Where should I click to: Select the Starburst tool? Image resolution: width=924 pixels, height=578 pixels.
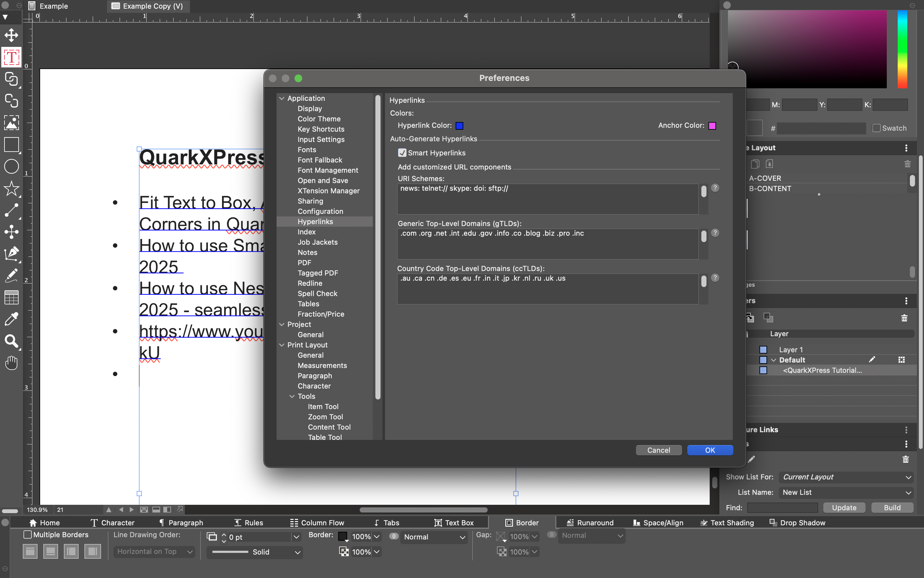[x=11, y=188]
